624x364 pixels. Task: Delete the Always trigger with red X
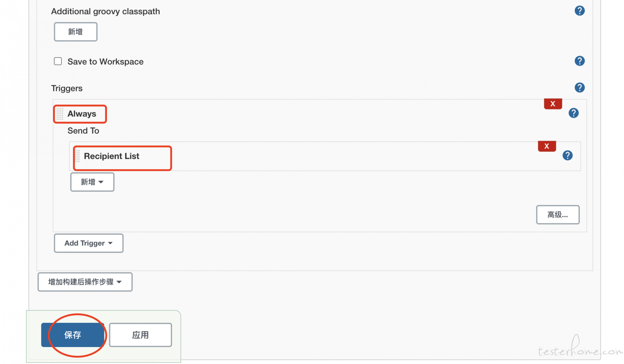[x=553, y=104]
